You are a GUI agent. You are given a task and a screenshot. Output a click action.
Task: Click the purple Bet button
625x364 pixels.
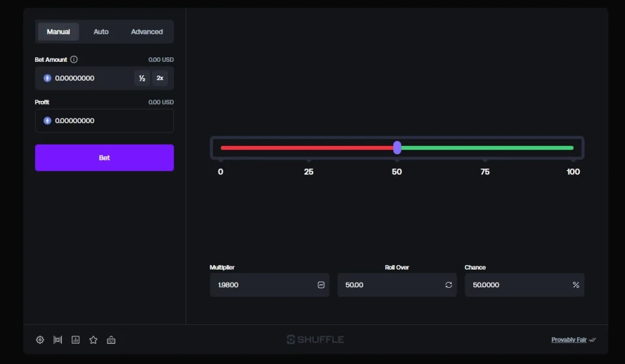(x=104, y=158)
